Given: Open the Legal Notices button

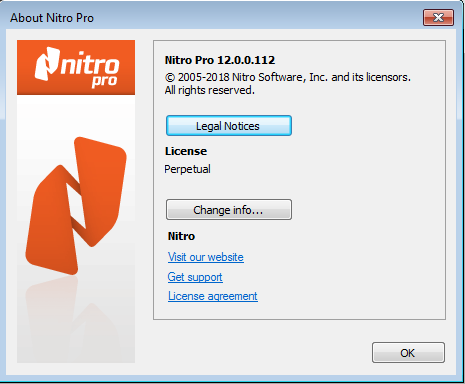Looking at the screenshot, I should [229, 126].
